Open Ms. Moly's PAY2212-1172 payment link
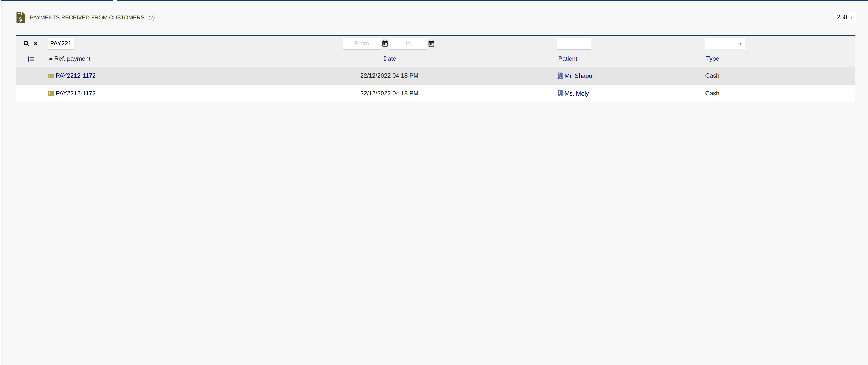This screenshot has height=365, width=868. coord(75,93)
